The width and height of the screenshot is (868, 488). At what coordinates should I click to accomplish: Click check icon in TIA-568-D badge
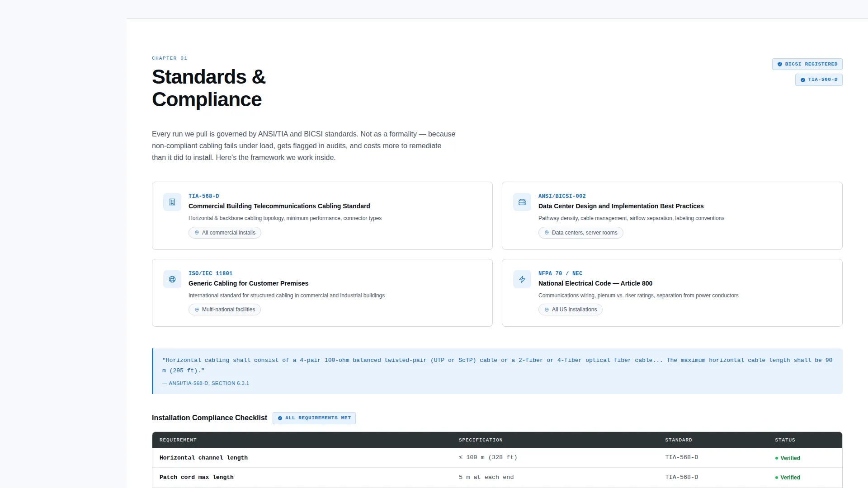803,80
